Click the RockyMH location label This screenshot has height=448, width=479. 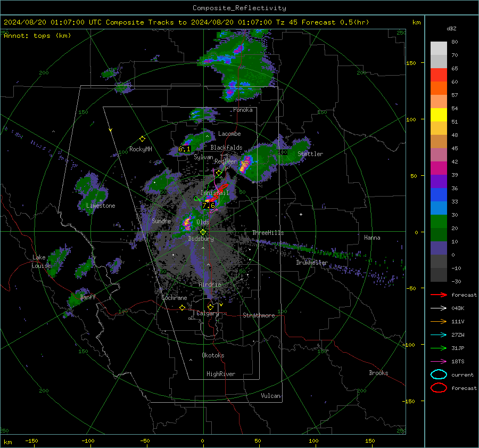(x=141, y=149)
